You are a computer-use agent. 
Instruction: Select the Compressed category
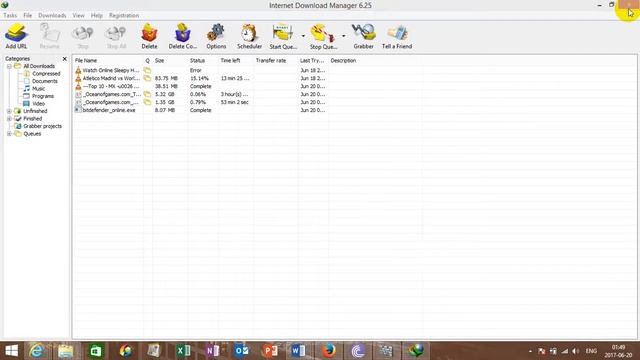[46, 73]
